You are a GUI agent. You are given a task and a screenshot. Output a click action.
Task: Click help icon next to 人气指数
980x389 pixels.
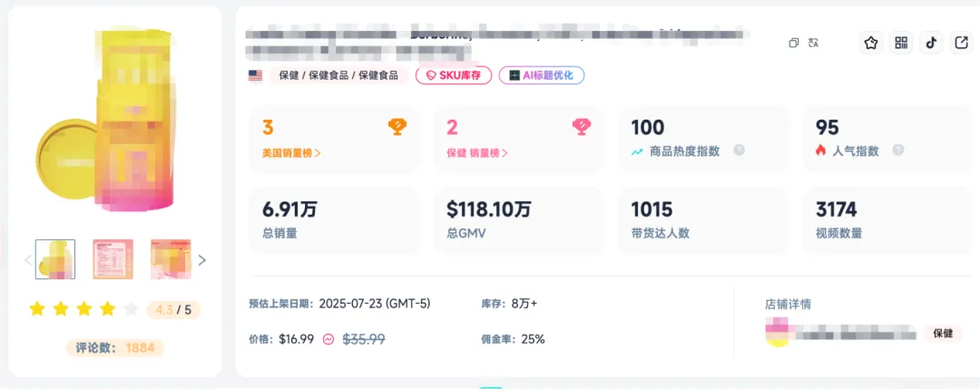[897, 151]
